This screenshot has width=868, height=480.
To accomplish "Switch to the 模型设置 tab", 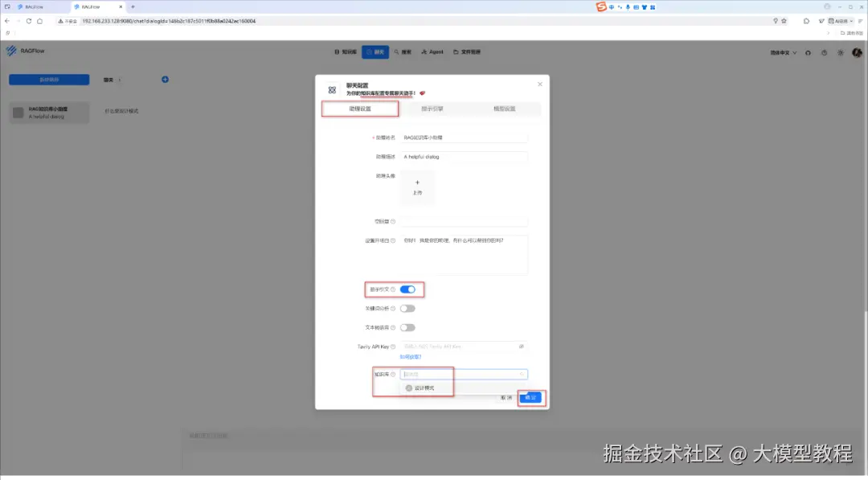I will click(x=504, y=109).
